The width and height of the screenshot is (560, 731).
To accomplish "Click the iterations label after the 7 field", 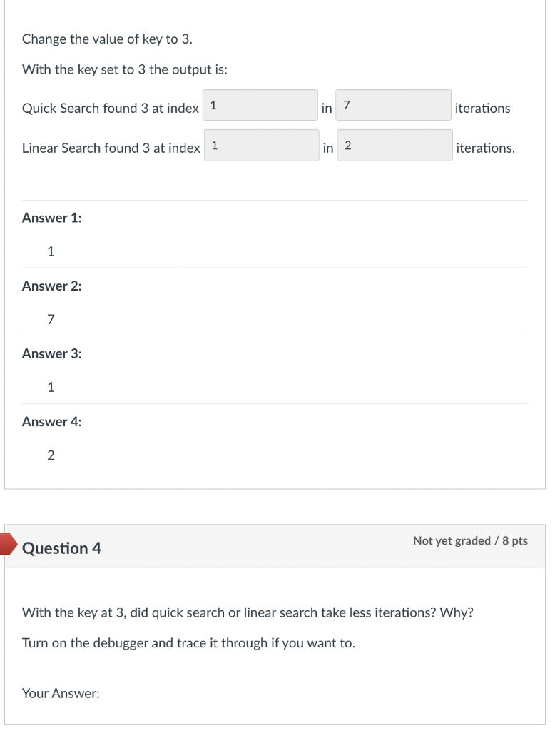I will pos(482,108).
